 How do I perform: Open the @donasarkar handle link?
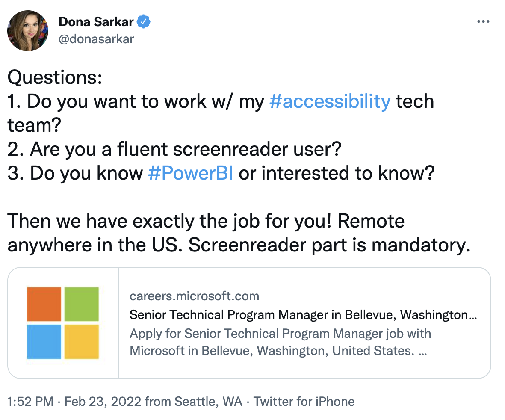pos(96,39)
